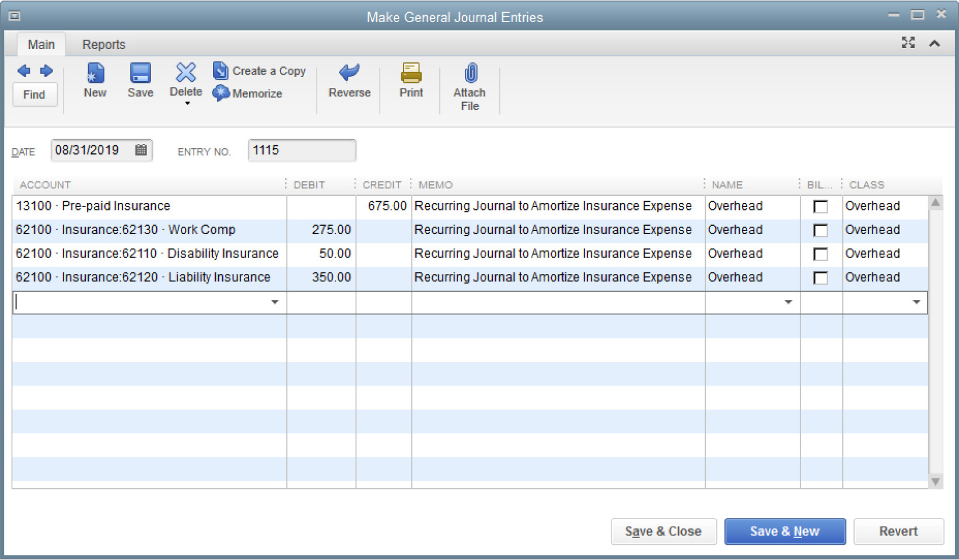
Task: Toggle full-screen expand icon
Action: click(x=908, y=43)
